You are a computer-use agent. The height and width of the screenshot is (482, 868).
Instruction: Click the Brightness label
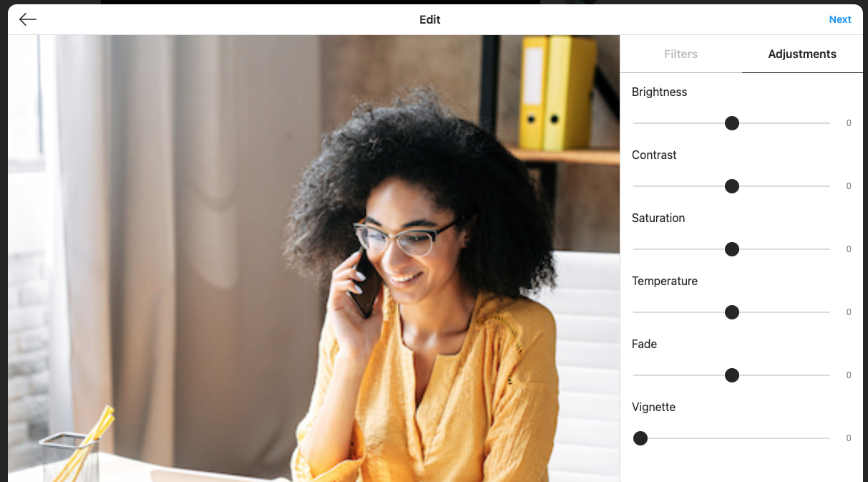(x=659, y=92)
